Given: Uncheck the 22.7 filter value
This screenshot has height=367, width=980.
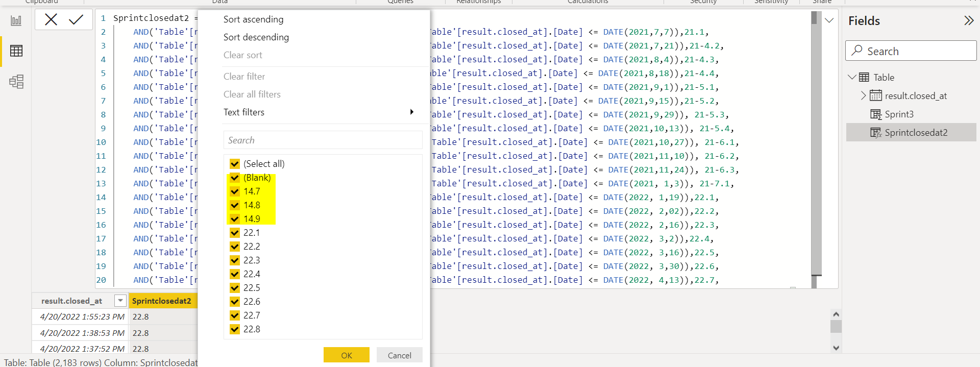Looking at the screenshot, I should tap(235, 315).
